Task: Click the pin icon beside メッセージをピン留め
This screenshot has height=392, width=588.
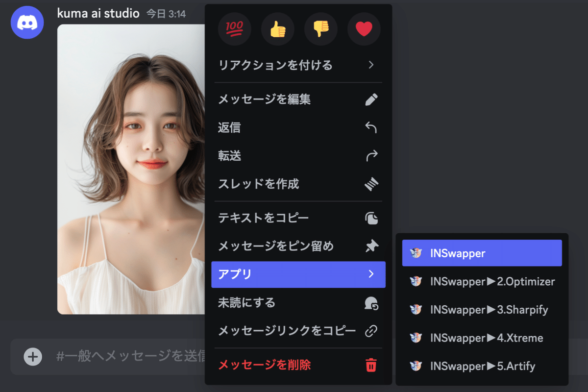Action: tap(371, 246)
